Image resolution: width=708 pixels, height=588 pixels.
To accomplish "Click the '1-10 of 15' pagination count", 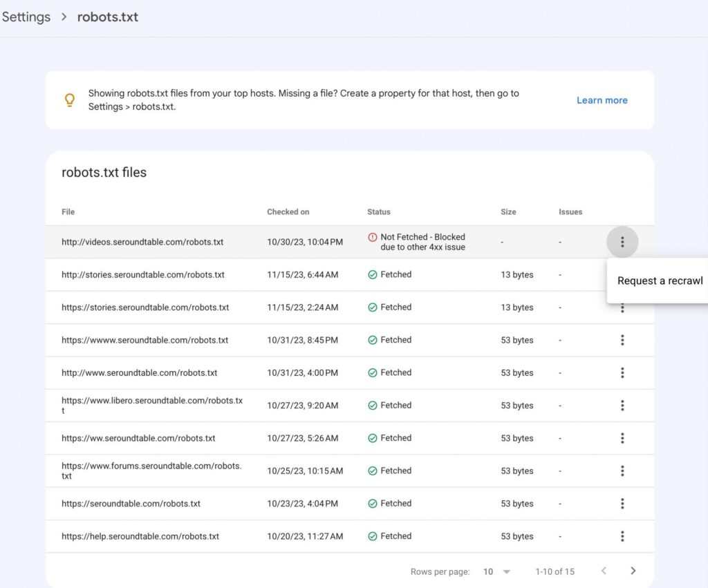I will point(555,571).
